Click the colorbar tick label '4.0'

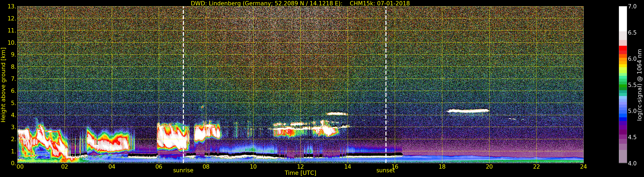click(632, 163)
